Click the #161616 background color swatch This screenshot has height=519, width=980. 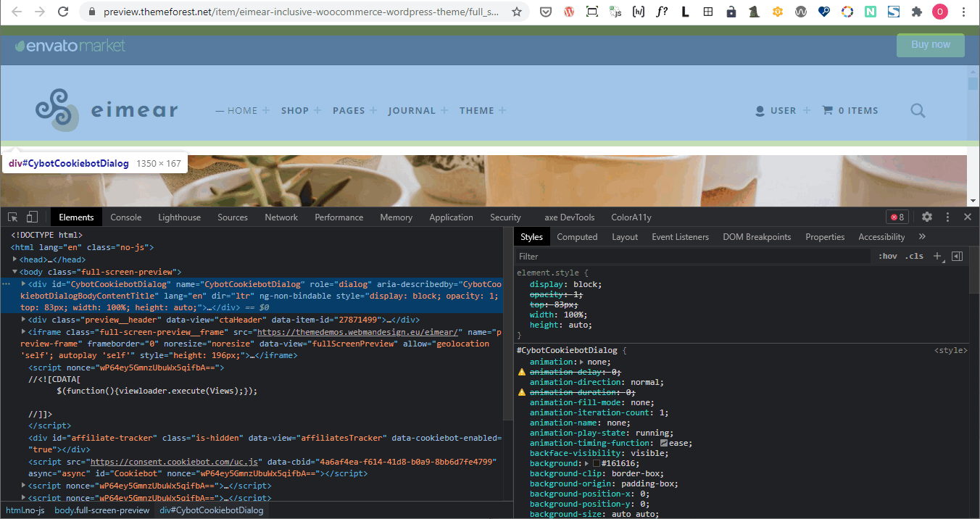[597, 463]
